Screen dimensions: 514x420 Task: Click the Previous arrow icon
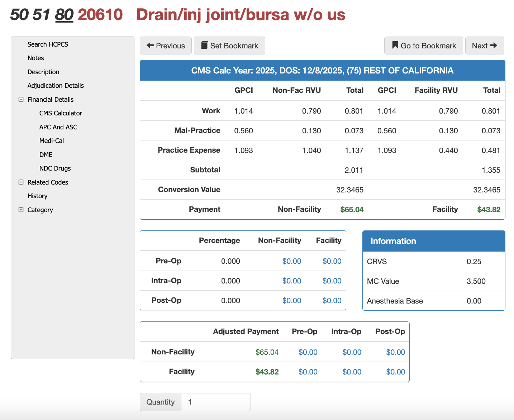(x=151, y=46)
